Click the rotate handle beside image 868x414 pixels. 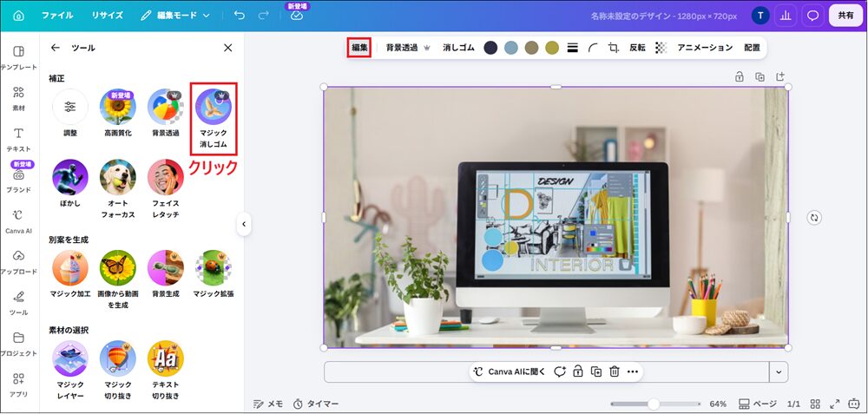coord(814,218)
